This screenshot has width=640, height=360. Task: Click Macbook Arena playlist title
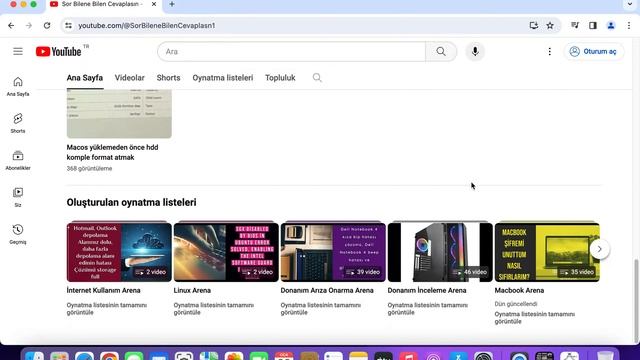[x=519, y=290]
